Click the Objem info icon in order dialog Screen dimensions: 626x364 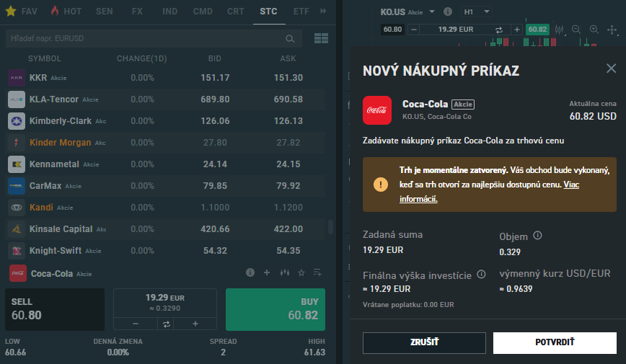coord(538,236)
